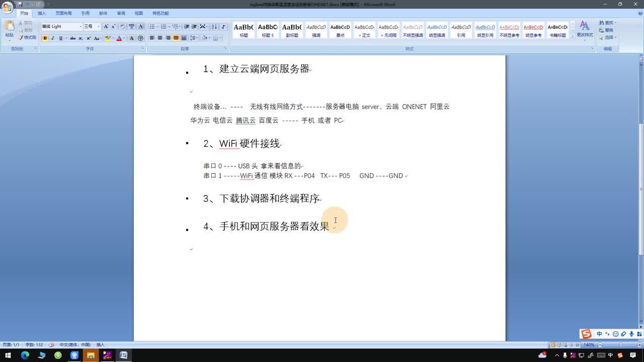This screenshot has height=362, width=644.
Task: Align text left
Action: pyautogui.click(x=152, y=38)
